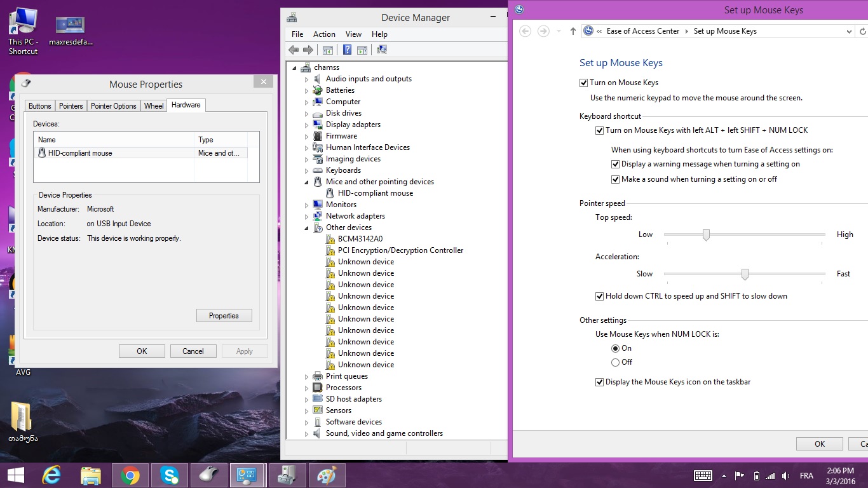The height and width of the screenshot is (488, 868).
Task: Expand the Network adapters node
Action: pyautogui.click(x=306, y=217)
